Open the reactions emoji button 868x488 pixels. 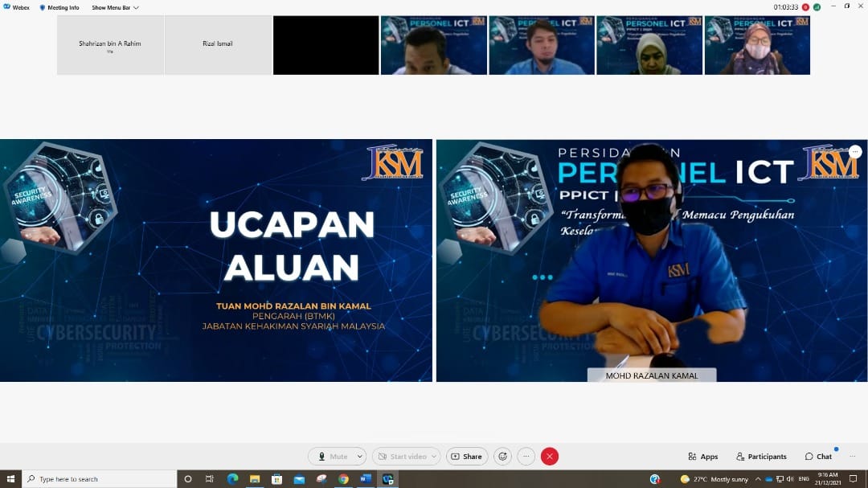[x=502, y=457]
